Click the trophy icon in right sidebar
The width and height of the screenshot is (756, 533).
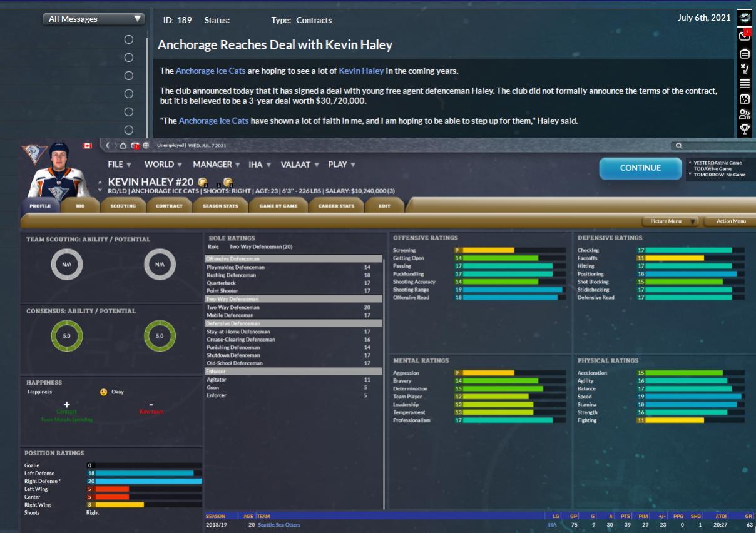(744, 129)
